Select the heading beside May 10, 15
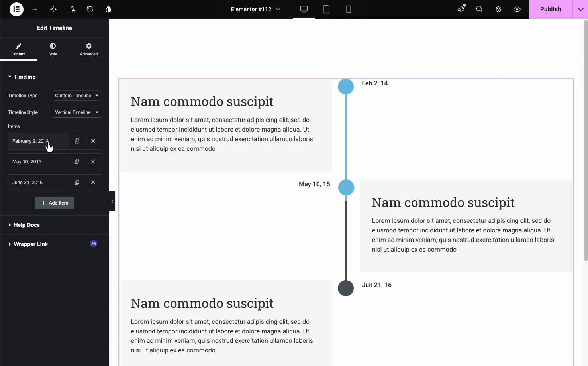This screenshot has width=588, height=366. [443, 203]
